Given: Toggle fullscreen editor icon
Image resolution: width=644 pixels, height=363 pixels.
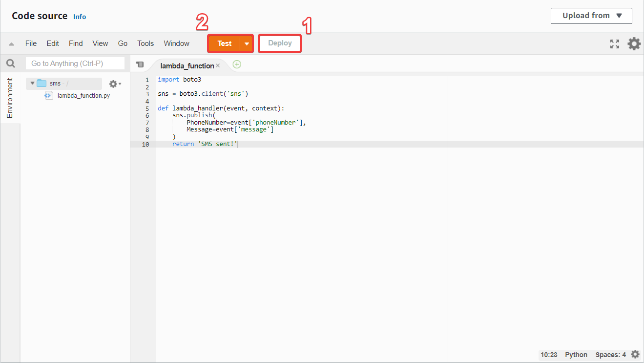Looking at the screenshot, I should [615, 44].
